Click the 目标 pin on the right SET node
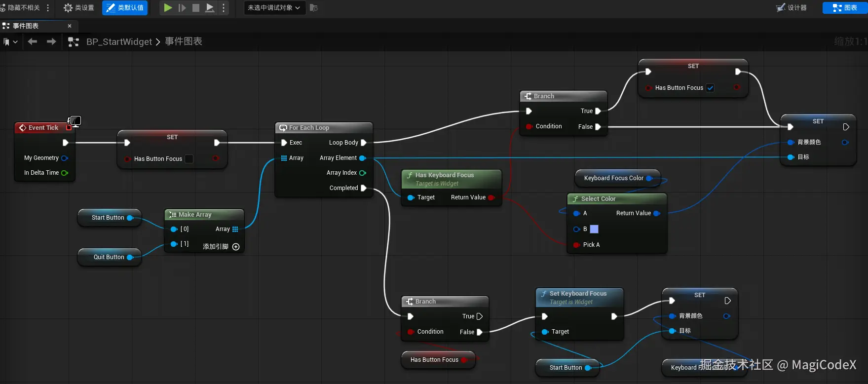The height and width of the screenshot is (384, 868). coord(791,157)
